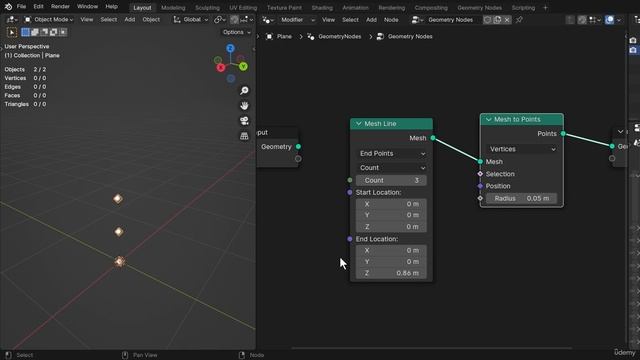Click the red X axis gizmo ball
Viewport: 640px width, 360px height.
[x=221, y=67]
